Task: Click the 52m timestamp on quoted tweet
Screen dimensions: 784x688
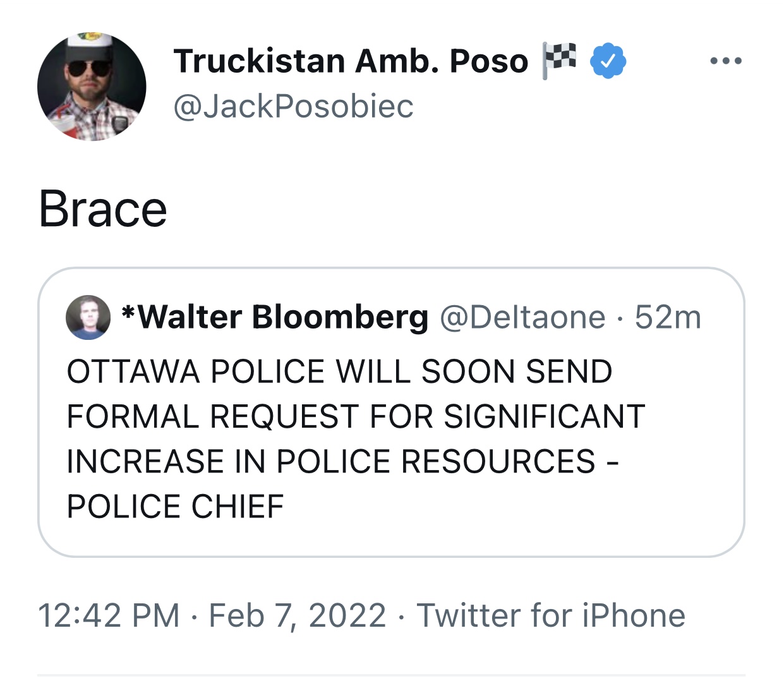Action: (x=668, y=317)
